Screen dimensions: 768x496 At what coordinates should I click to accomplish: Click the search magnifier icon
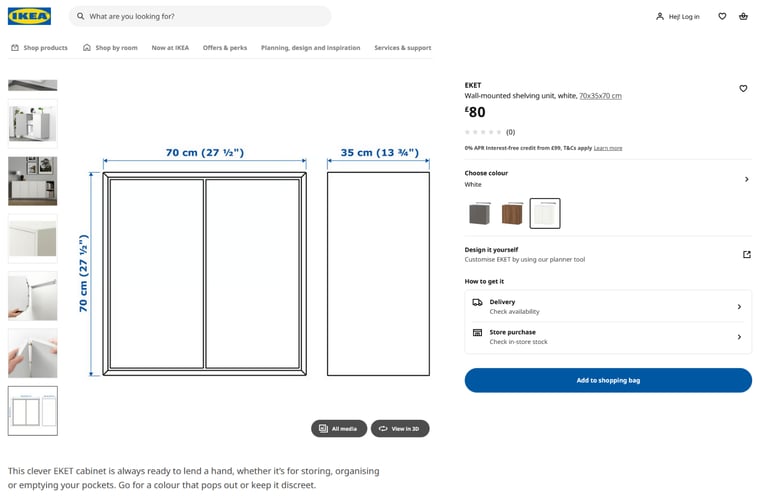coord(81,16)
